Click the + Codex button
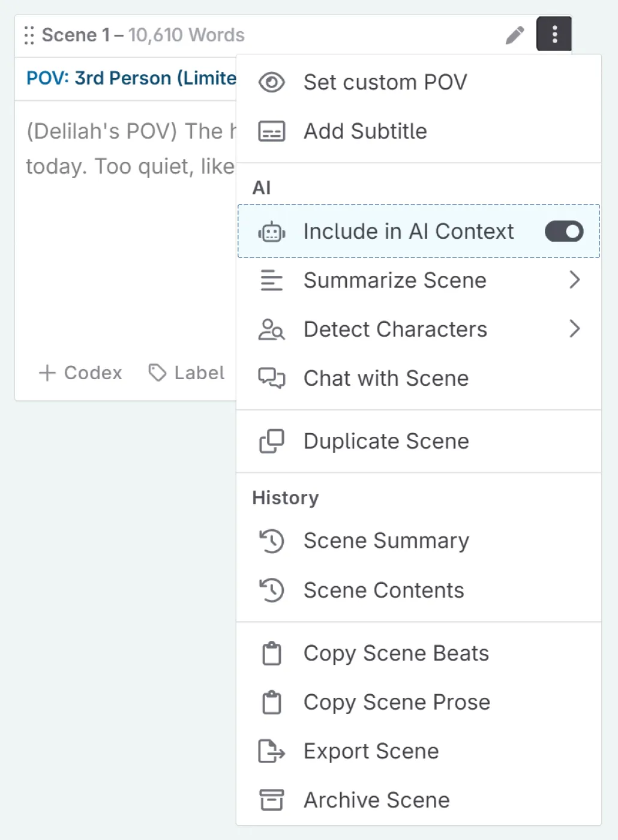The height and width of the screenshot is (840, 618). [x=80, y=373]
